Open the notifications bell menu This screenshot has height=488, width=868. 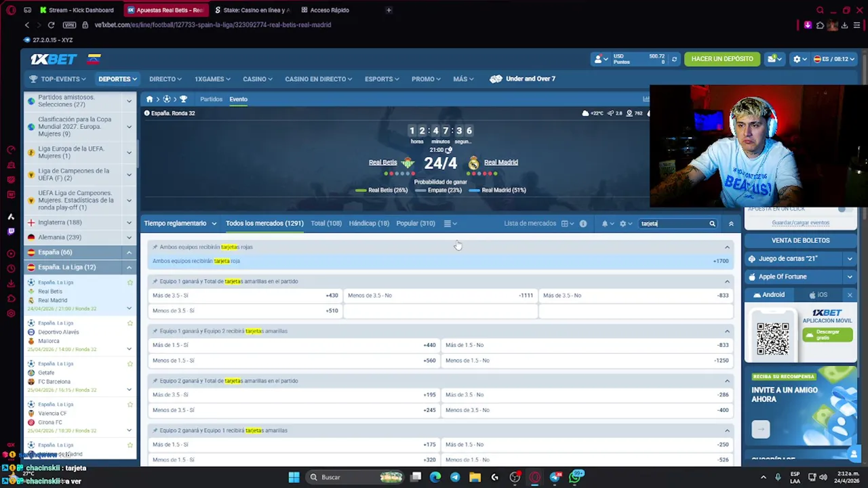click(x=607, y=224)
